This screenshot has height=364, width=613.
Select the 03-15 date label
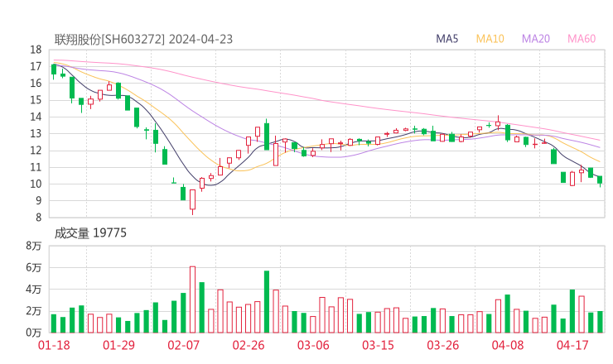coord(377,346)
